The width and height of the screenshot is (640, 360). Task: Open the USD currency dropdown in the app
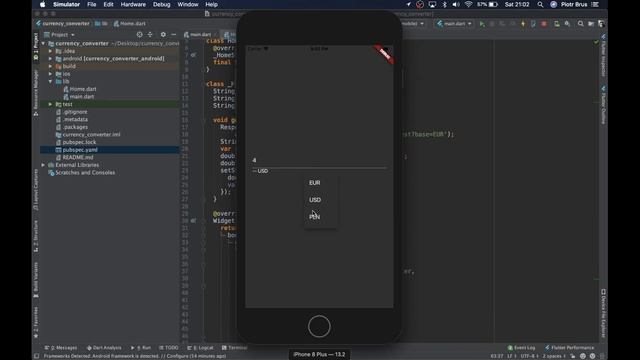260,171
